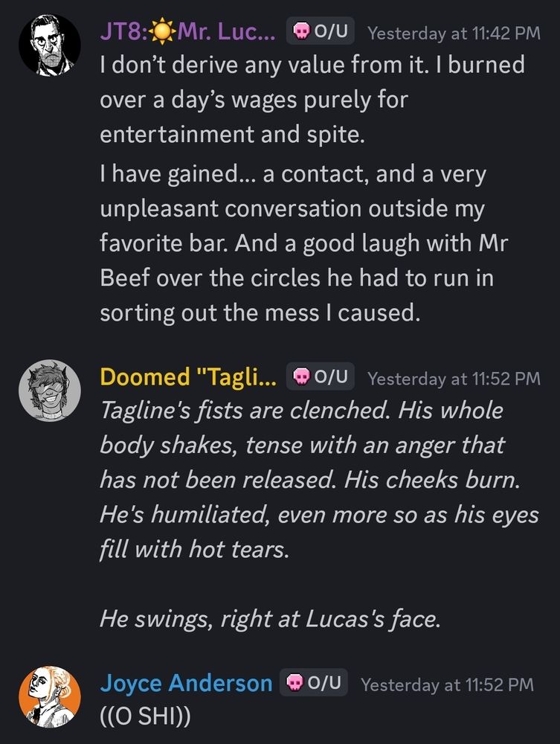Tap the 11:52 PM timestamp on Tagline's message
560x744 pixels.
[x=454, y=378]
